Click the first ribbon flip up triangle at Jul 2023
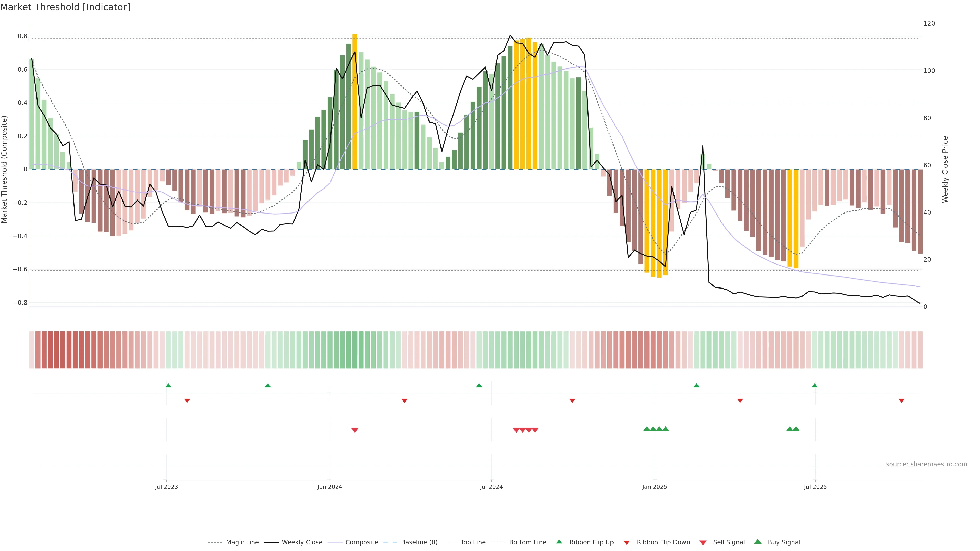 [168, 386]
